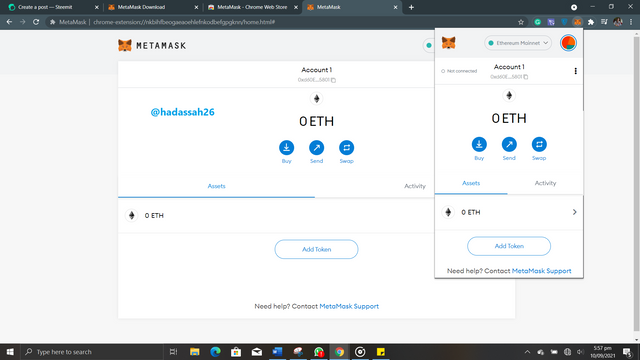
Task: Switch to MetaMask - Chrome Web Store tab
Action: 252,7
